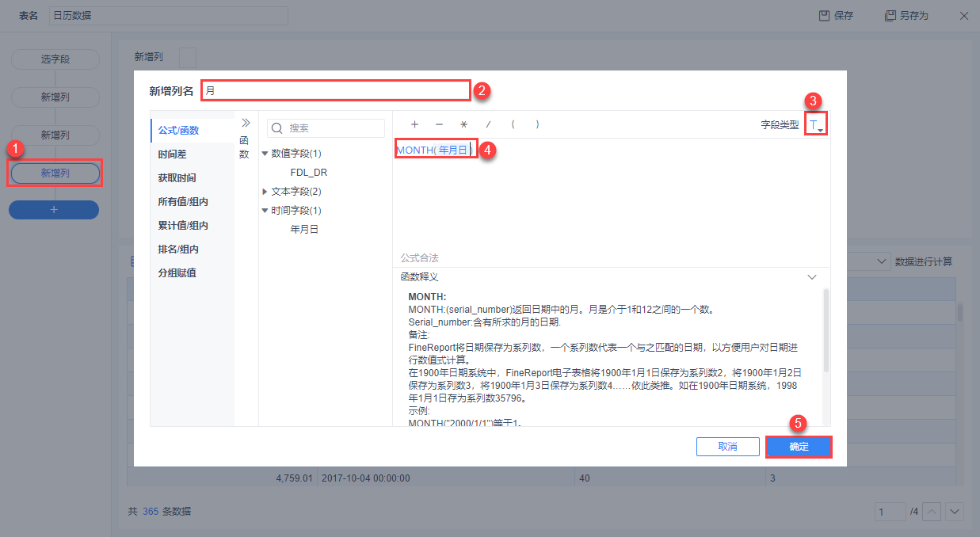Collapse the 函数释义 section chevron
This screenshot has width=980, height=537.
click(x=812, y=277)
